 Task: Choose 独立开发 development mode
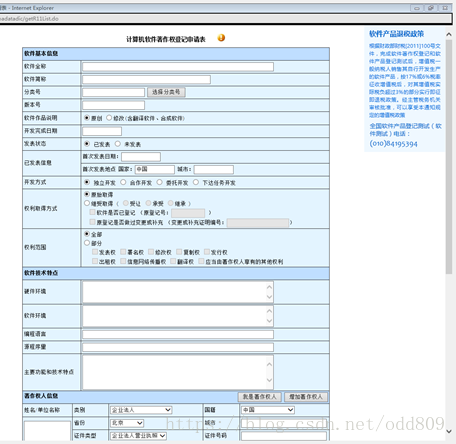click(x=87, y=182)
